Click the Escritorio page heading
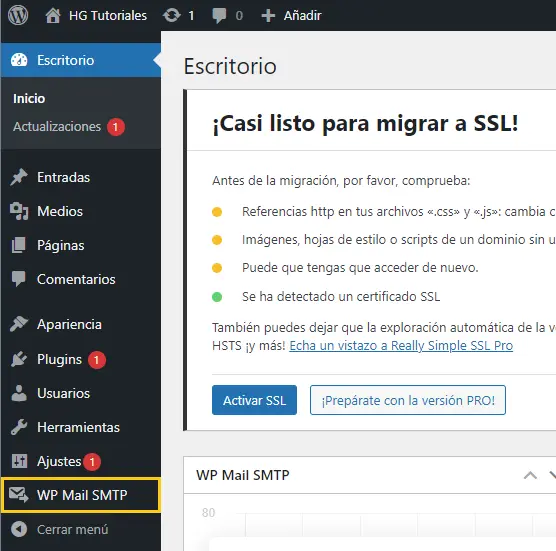556x551 pixels. point(230,66)
